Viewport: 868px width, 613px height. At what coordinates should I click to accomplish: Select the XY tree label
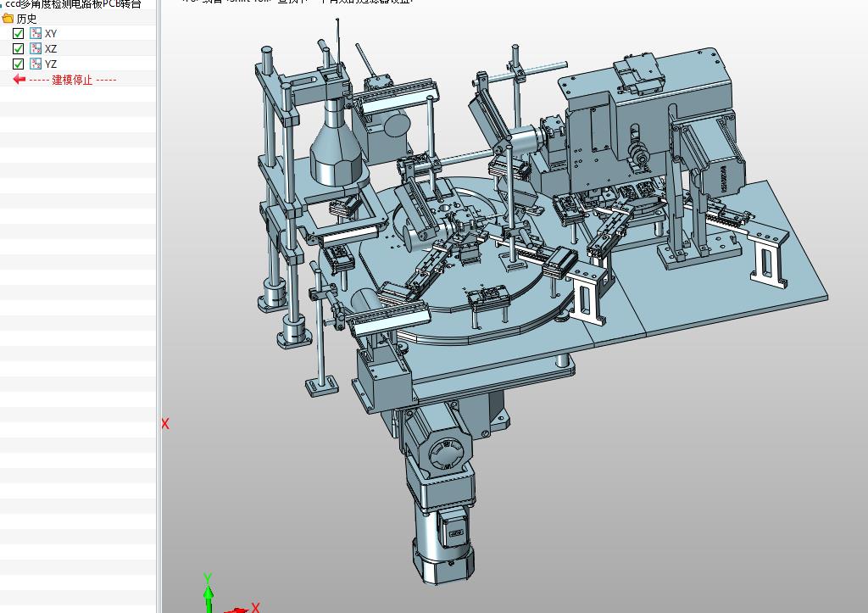tap(51, 34)
